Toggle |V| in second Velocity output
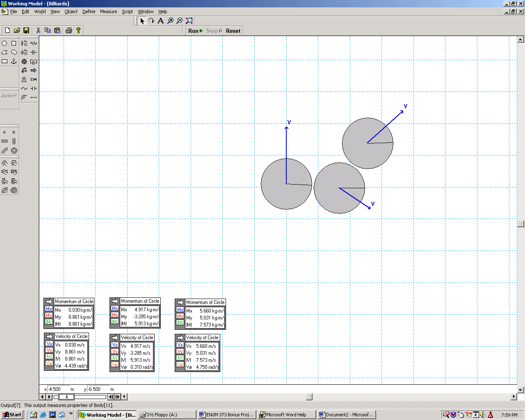This screenshot has height=420, width=525. tap(115, 358)
